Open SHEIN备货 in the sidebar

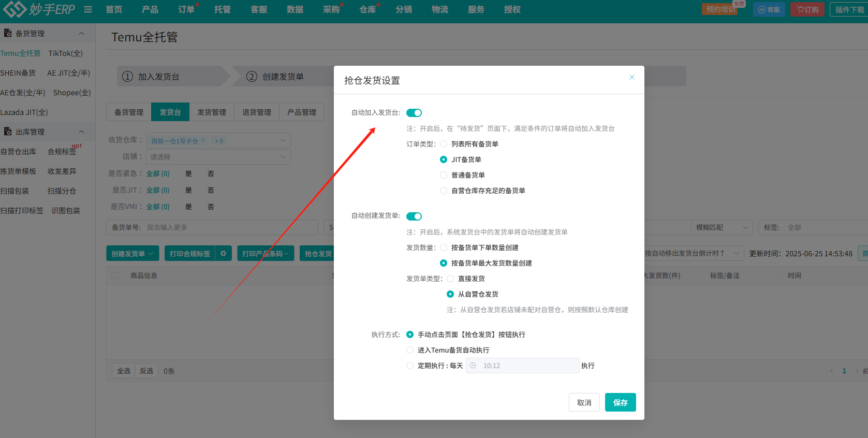tap(18, 73)
